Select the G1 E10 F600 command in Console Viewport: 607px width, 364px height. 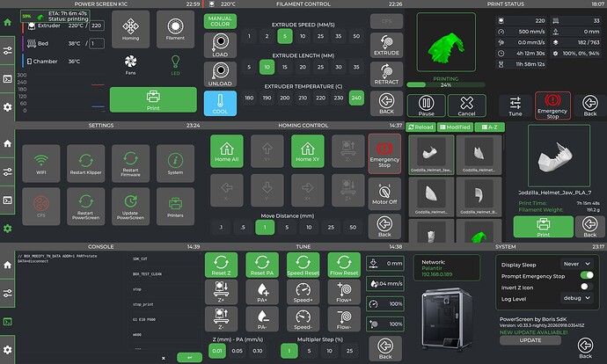144,319
